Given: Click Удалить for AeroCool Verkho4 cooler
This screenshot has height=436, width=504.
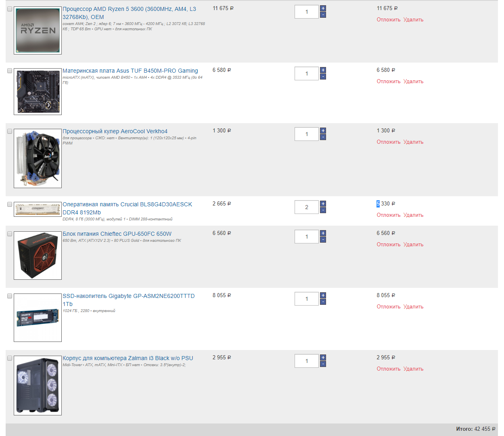Looking at the screenshot, I should pyautogui.click(x=414, y=142).
